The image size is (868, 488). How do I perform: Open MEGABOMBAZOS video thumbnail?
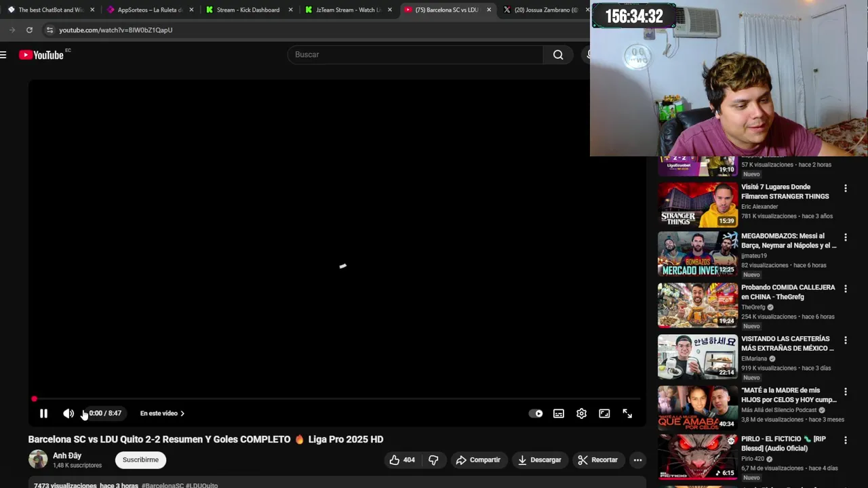tap(698, 253)
